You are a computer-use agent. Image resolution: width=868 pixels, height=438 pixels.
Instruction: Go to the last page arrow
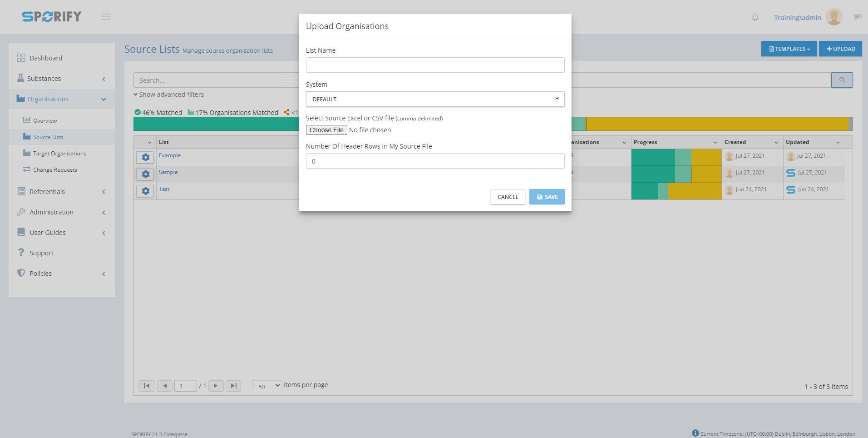pyautogui.click(x=233, y=386)
